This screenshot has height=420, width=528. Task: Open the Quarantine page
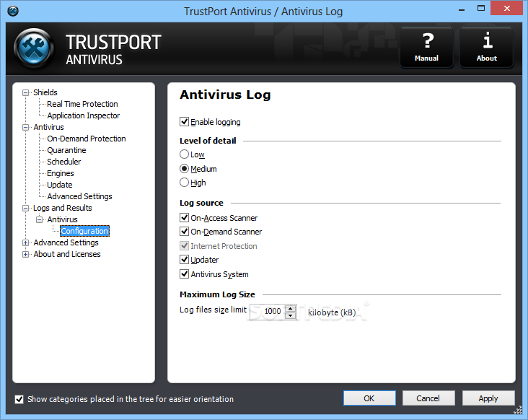[66, 150]
